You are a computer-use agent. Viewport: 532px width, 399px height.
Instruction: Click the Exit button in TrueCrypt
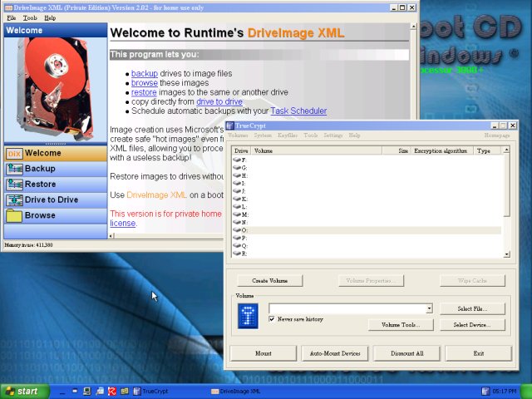tap(479, 353)
